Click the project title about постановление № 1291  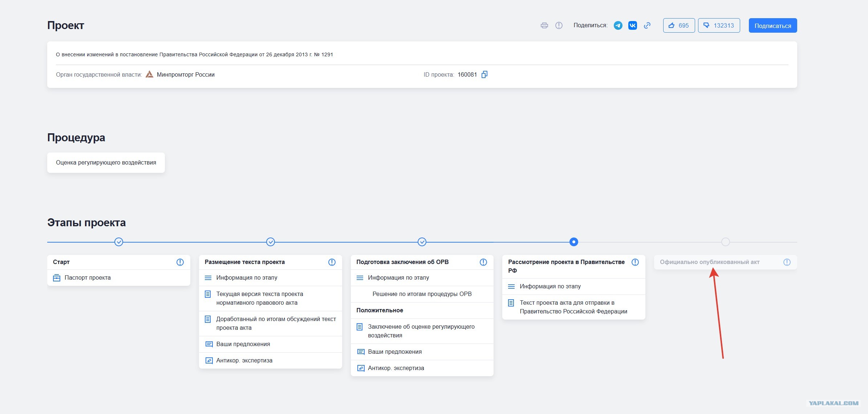coord(194,54)
